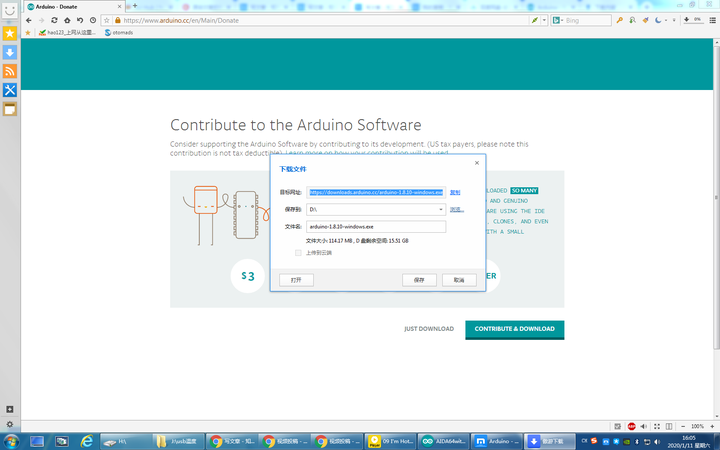Open the H:\ drive taskbar item
This screenshot has width=720, height=450.
coord(126,442)
